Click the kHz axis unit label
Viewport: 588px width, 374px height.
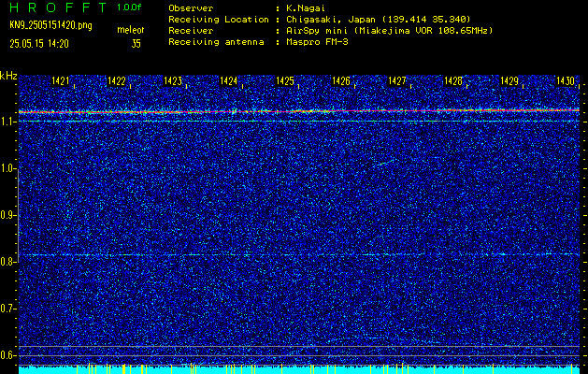8,76
